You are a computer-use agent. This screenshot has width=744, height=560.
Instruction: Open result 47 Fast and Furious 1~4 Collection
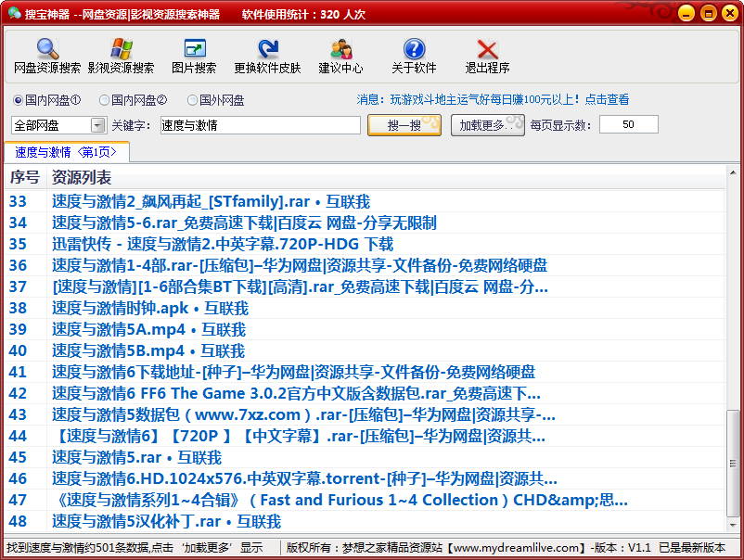(x=340, y=501)
